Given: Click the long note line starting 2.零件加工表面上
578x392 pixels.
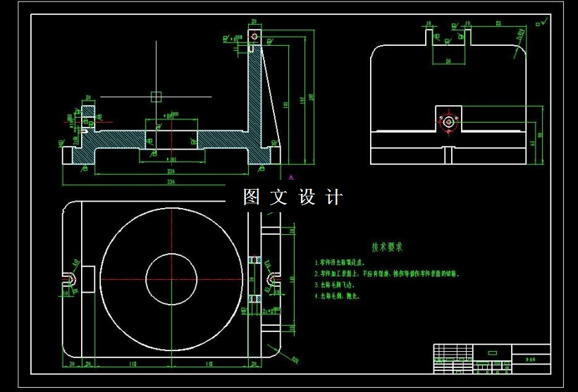Looking at the screenshot, I should pyautogui.click(x=387, y=274).
